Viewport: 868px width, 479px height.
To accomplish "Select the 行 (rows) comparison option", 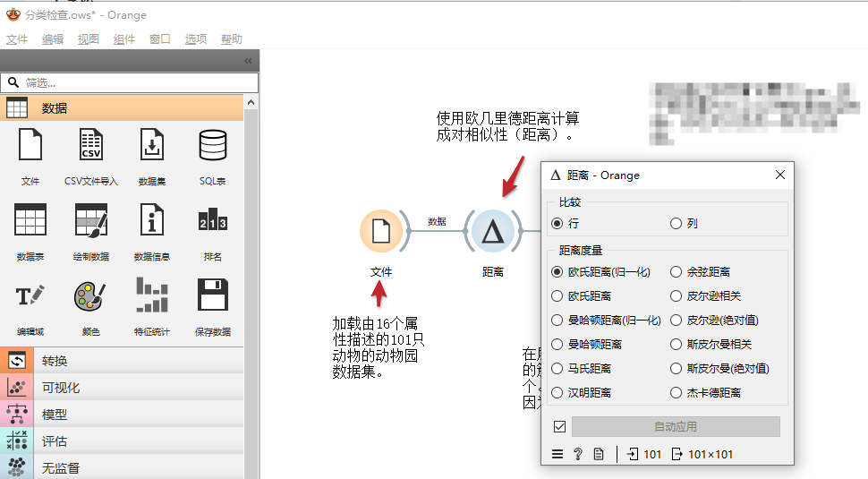I will click(566, 223).
